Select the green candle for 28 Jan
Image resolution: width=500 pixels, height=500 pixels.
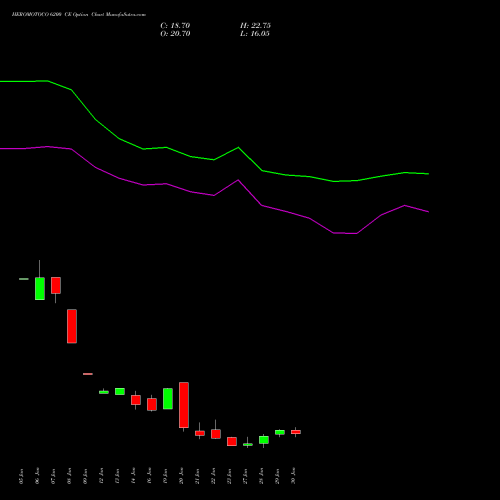pyautogui.click(x=264, y=440)
